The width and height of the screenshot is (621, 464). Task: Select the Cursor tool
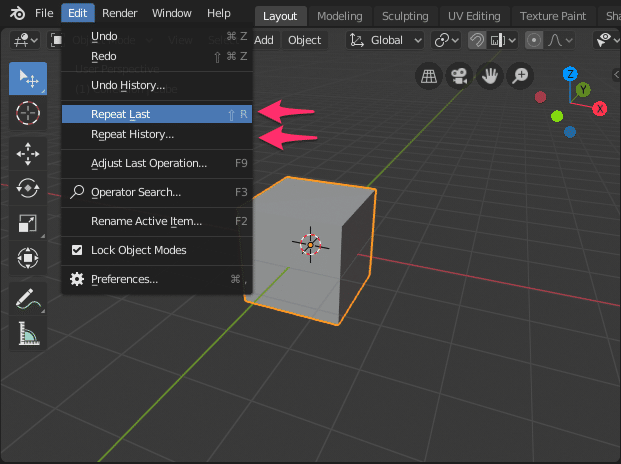[x=28, y=113]
